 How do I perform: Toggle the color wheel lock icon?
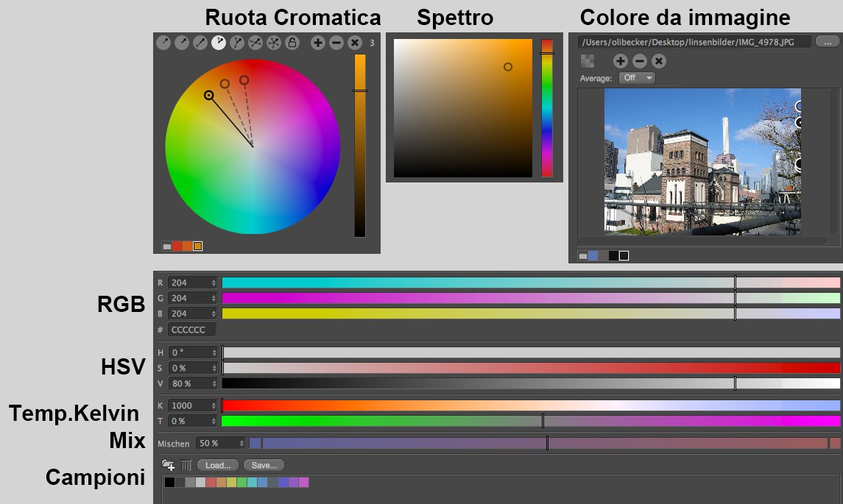(292, 43)
